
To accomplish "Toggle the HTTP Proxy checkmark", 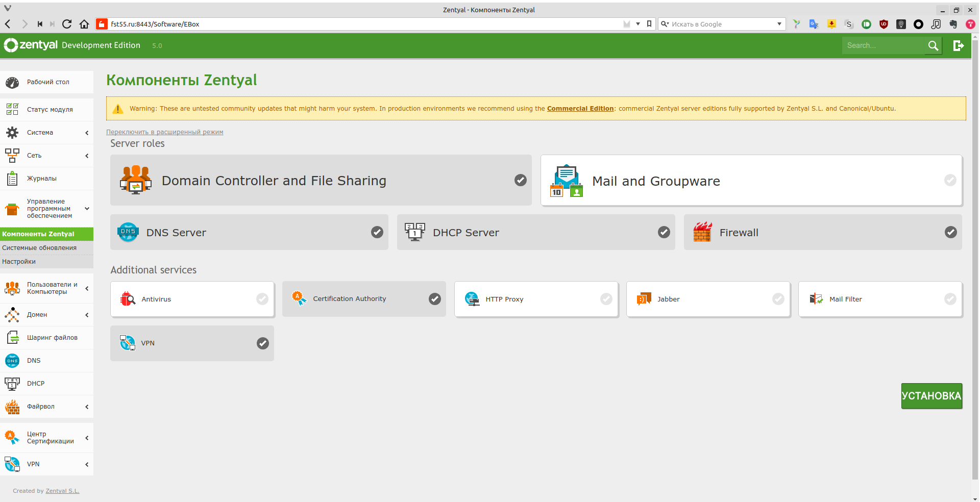I will click(606, 299).
